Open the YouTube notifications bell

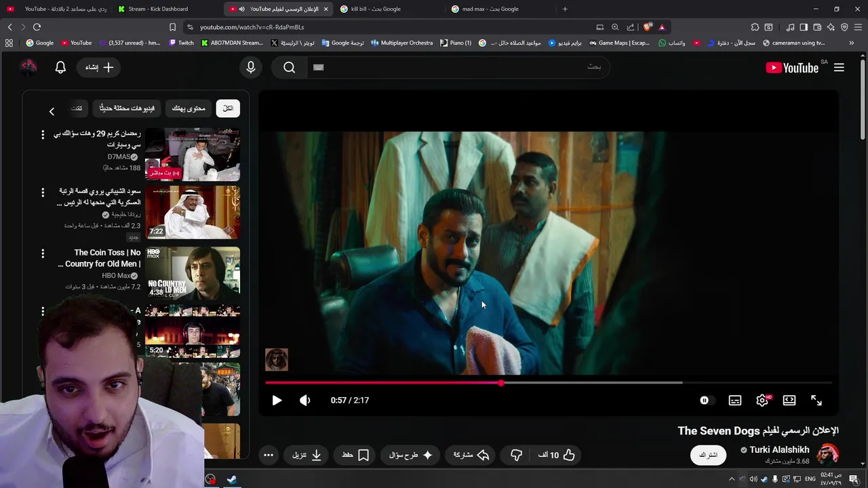[60, 68]
